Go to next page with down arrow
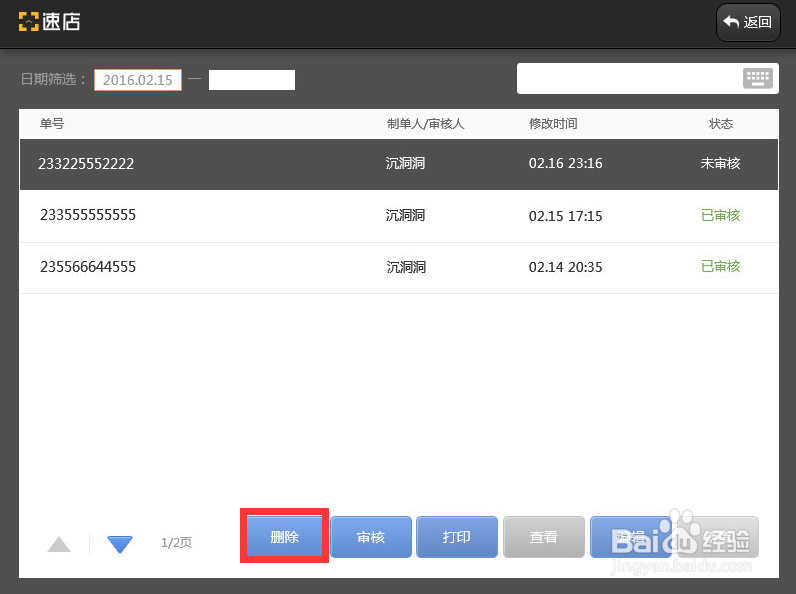Viewport: 796px width, 594px height. [x=120, y=544]
